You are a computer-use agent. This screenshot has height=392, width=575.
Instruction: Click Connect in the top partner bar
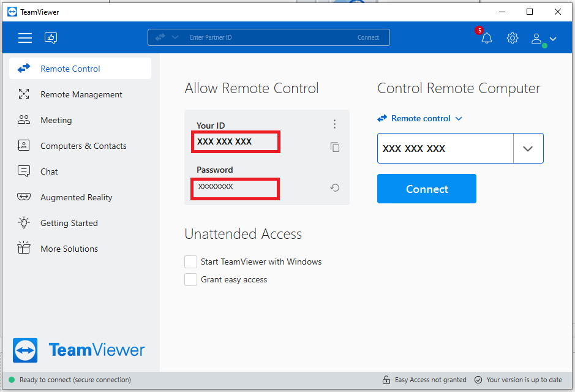[x=368, y=37]
